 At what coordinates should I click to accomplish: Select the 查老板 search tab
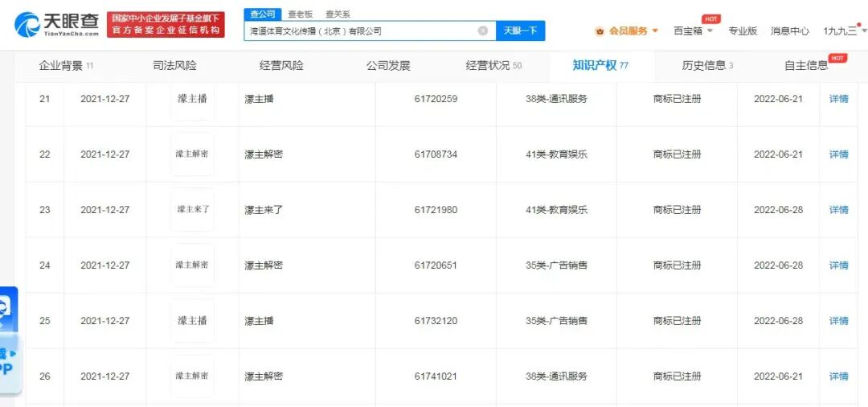pos(301,14)
